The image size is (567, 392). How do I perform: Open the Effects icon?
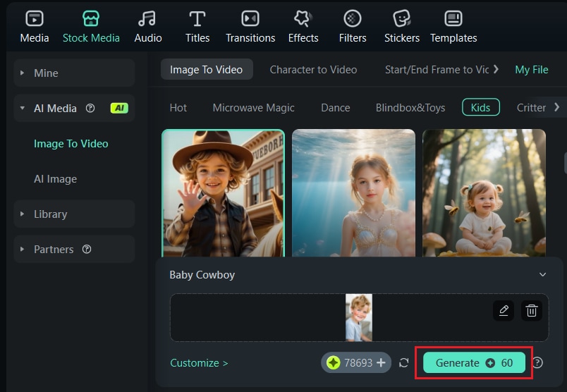303,18
